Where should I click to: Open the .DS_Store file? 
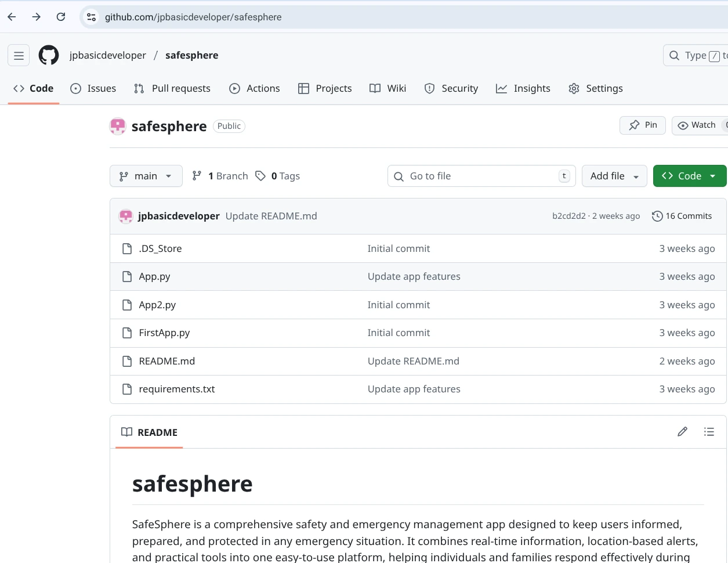tap(160, 248)
